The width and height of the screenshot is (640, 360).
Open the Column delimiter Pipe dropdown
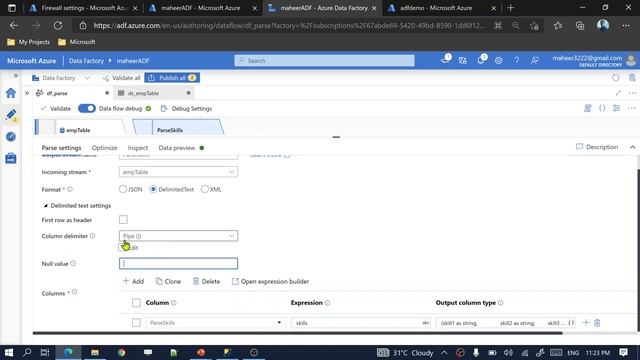[x=178, y=236]
